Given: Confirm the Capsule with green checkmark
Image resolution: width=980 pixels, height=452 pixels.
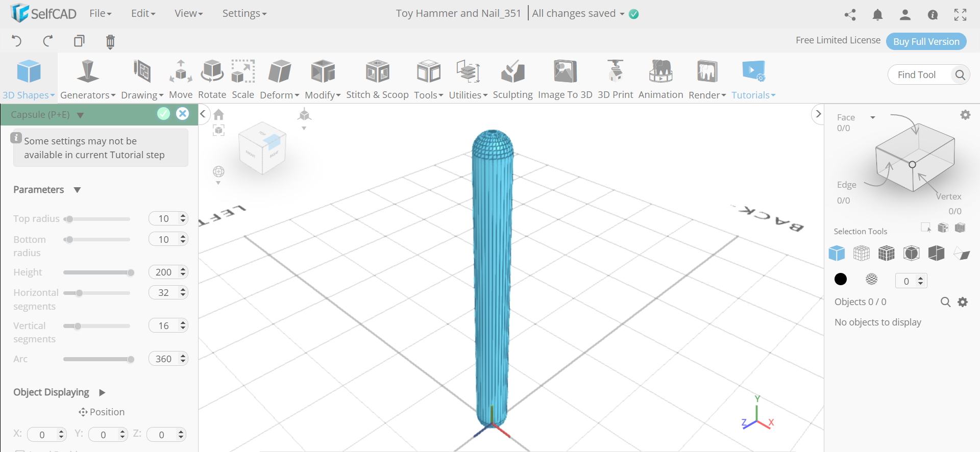Looking at the screenshot, I should [163, 114].
